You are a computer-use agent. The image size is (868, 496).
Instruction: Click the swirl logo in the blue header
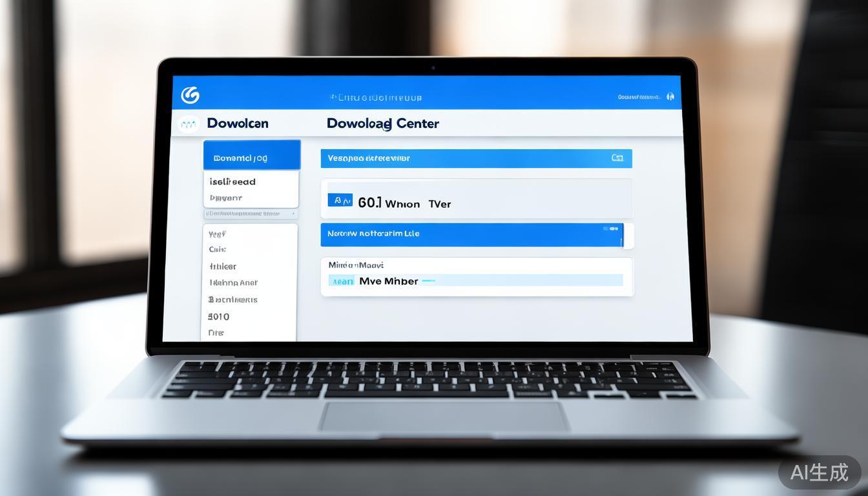[190, 96]
